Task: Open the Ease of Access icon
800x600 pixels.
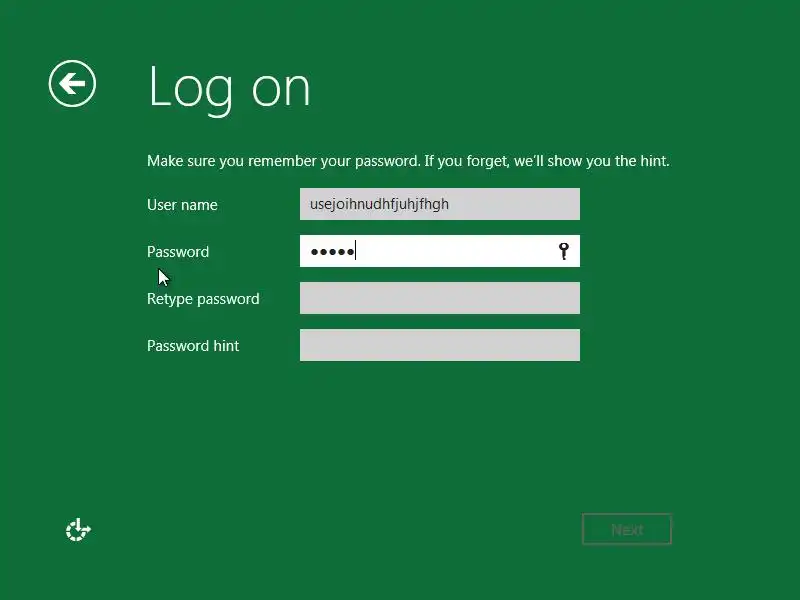Action: pyautogui.click(x=78, y=530)
